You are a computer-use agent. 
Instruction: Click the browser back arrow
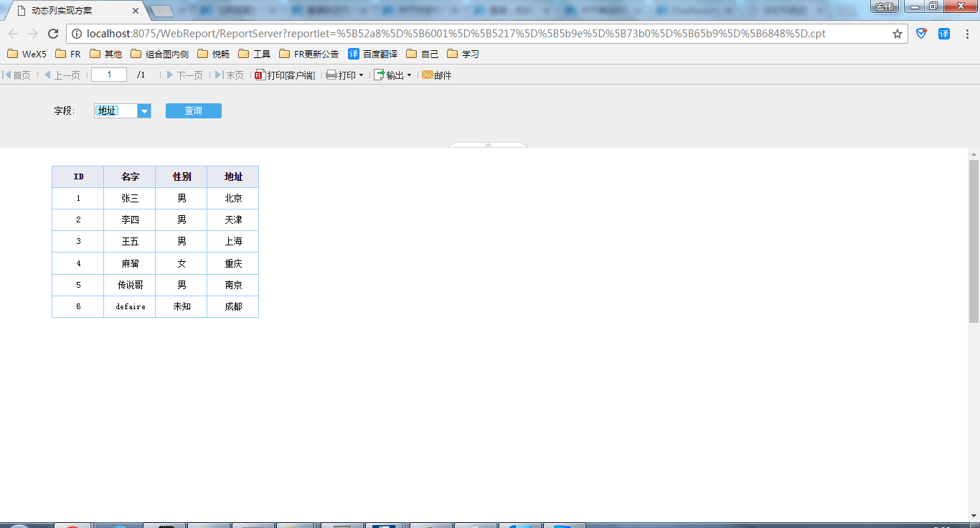click(x=13, y=34)
